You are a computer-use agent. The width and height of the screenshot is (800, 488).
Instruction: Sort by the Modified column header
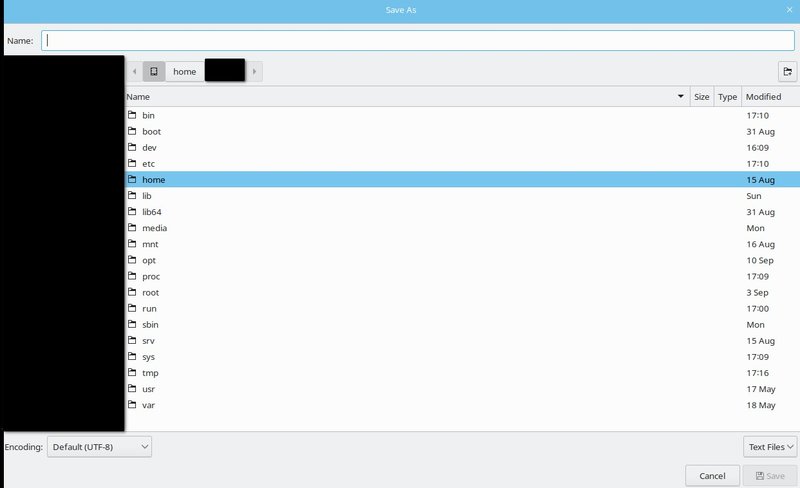770,96
